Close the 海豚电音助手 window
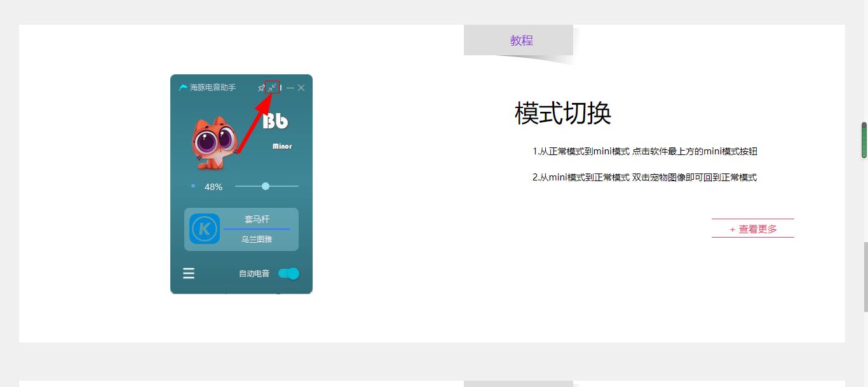Screen dimensions: 868x387 (301, 88)
